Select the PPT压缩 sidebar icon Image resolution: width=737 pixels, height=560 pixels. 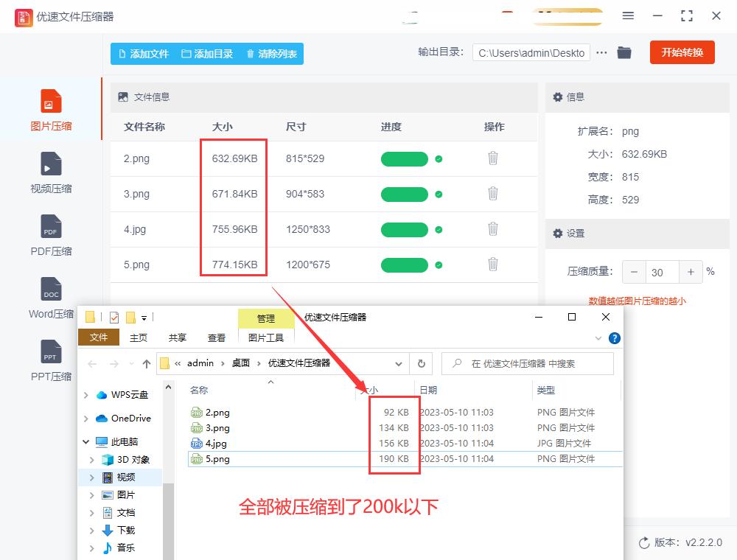pyautogui.click(x=49, y=361)
